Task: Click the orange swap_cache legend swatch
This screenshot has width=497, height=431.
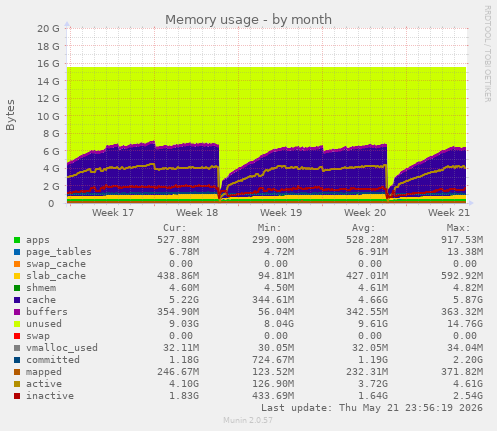Action: [17, 264]
